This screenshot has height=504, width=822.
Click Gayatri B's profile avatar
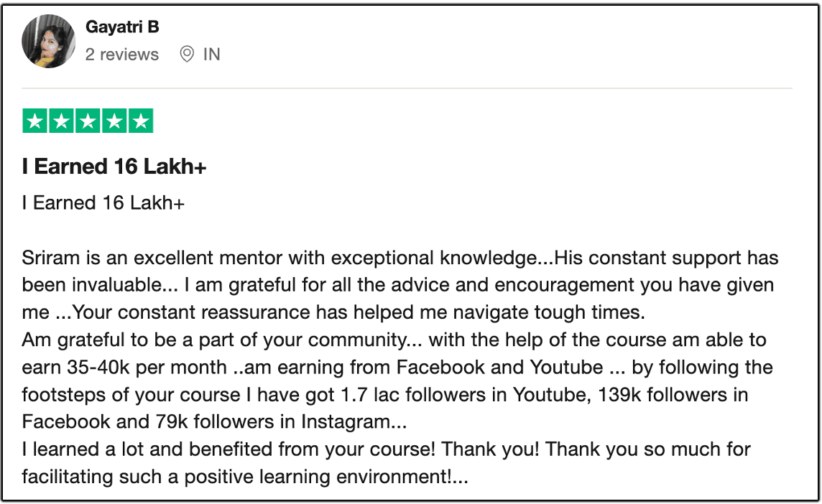(48, 41)
